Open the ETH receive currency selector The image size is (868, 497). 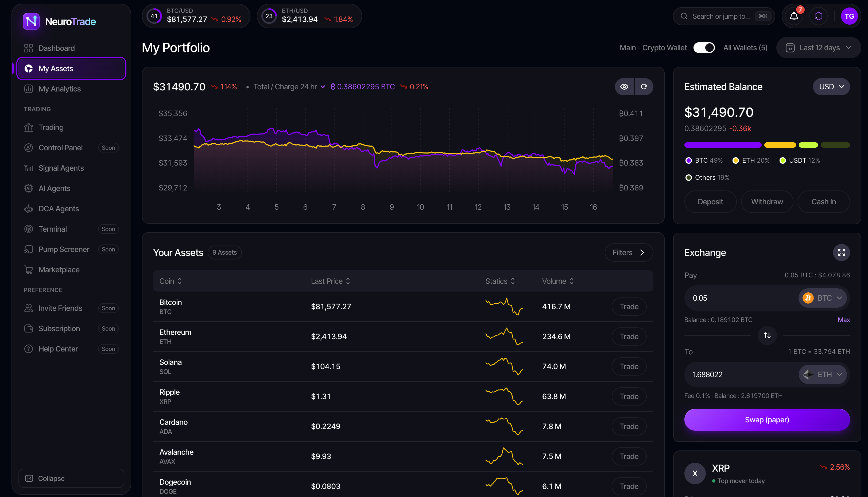coord(822,374)
